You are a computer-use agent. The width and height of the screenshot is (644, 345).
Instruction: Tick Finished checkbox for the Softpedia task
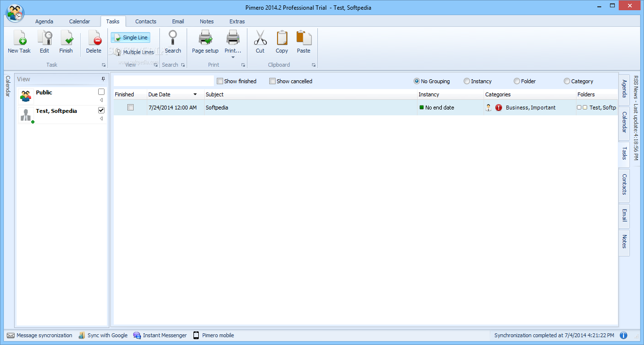click(x=130, y=108)
